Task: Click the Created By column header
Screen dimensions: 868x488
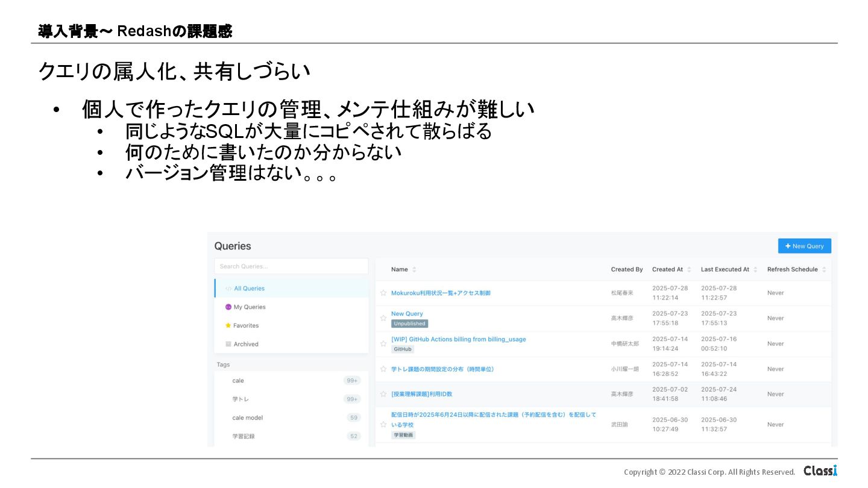Action: pyautogui.click(x=627, y=269)
